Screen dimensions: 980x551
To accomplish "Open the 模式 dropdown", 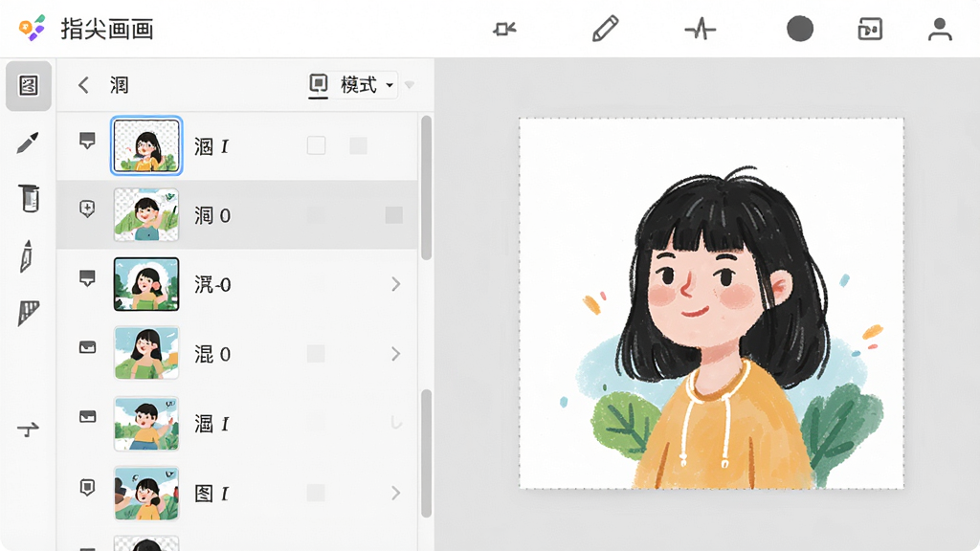I will 367,84.
